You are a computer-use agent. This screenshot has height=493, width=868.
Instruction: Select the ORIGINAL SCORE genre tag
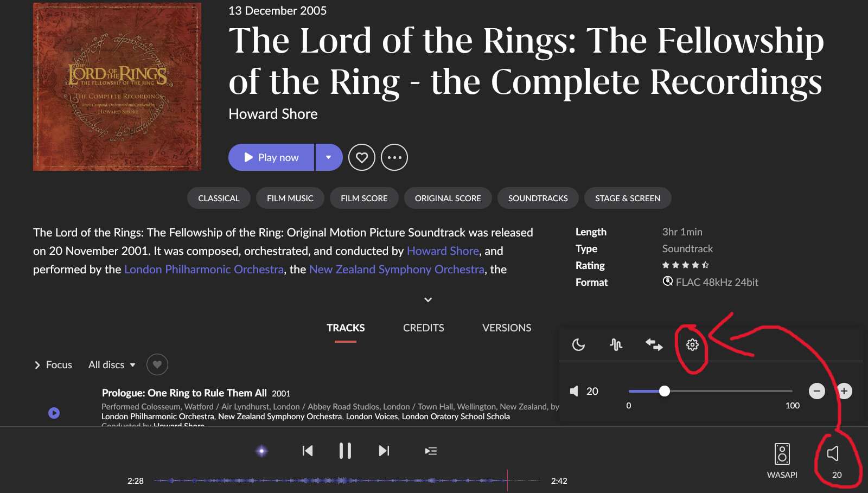pos(448,198)
